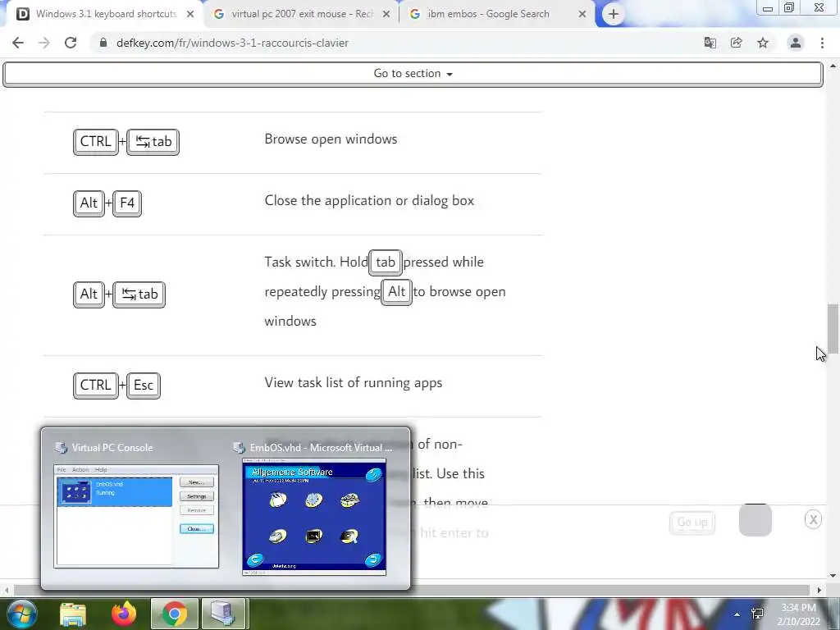This screenshot has width=840, height=630.
Task: Click 'Close the application or dialog box' text
Action: click(x=369, y=201)
